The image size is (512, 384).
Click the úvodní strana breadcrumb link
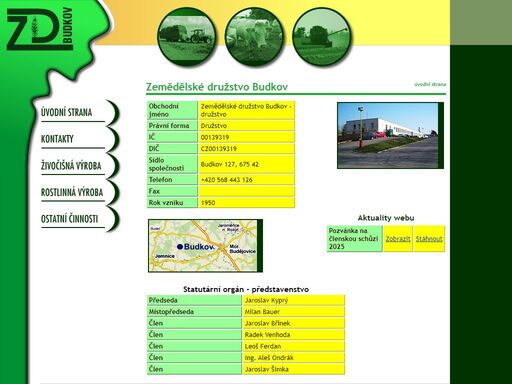coord(430,84)
